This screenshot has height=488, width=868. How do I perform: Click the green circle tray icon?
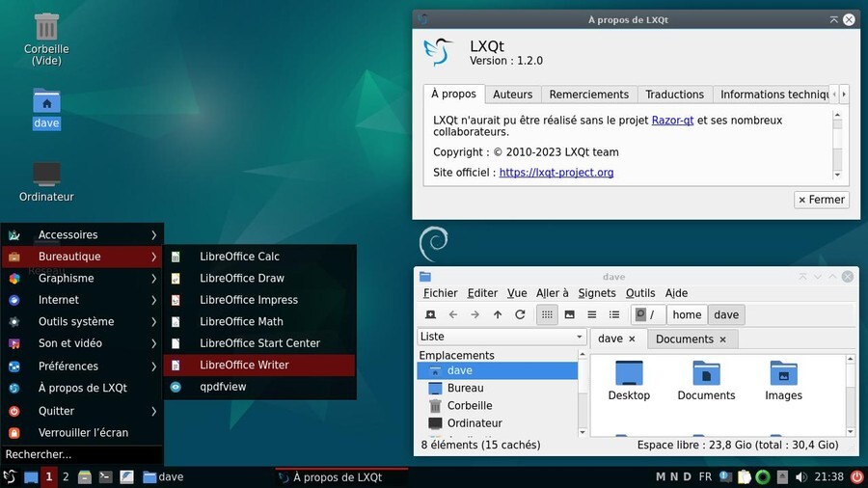(763, 477)
